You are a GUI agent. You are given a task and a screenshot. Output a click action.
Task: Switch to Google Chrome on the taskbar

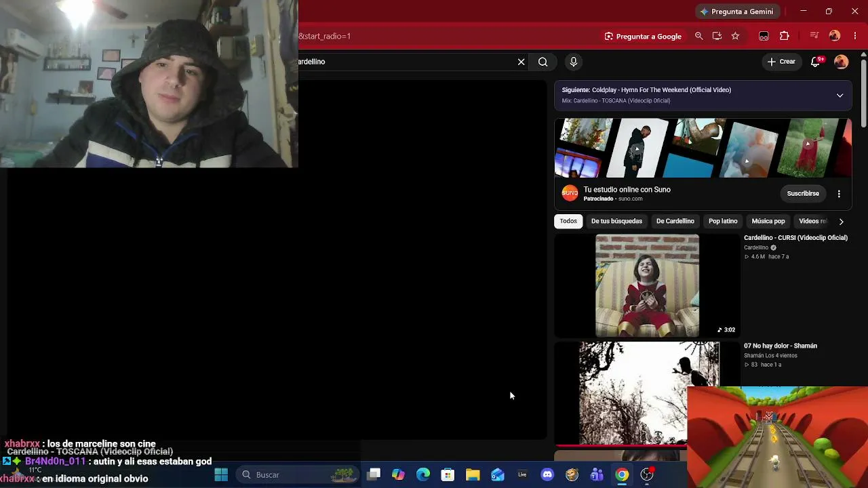click(622, 474)
